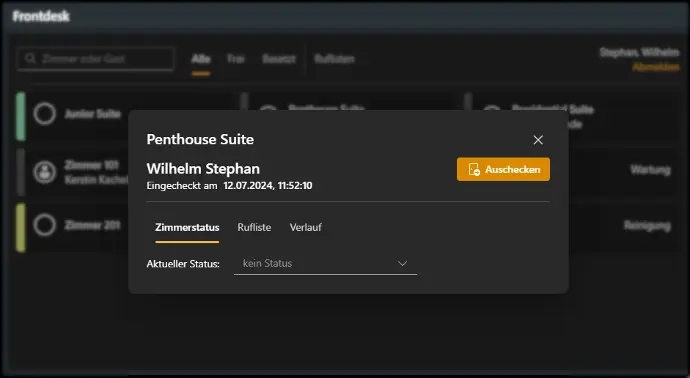Click the search magnifier icon

[30, 59]
